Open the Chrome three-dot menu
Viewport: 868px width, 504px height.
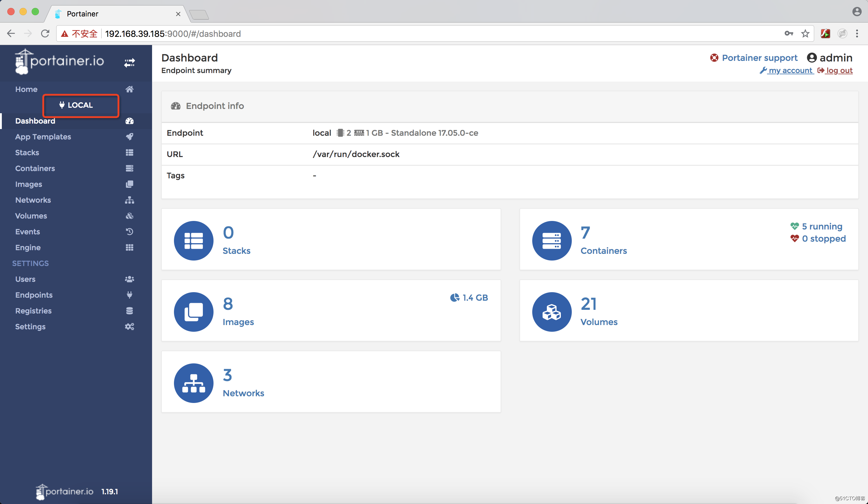point(857,33)
